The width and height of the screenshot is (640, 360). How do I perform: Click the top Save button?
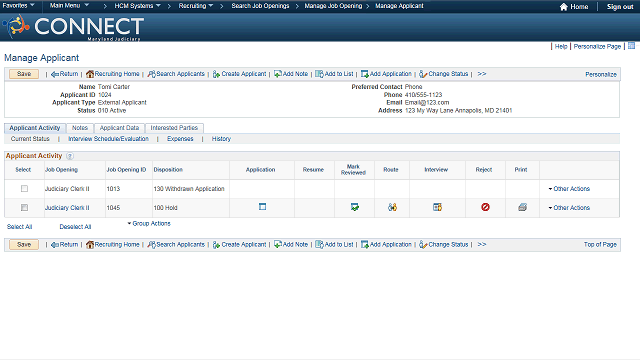(x=24, y=74)
